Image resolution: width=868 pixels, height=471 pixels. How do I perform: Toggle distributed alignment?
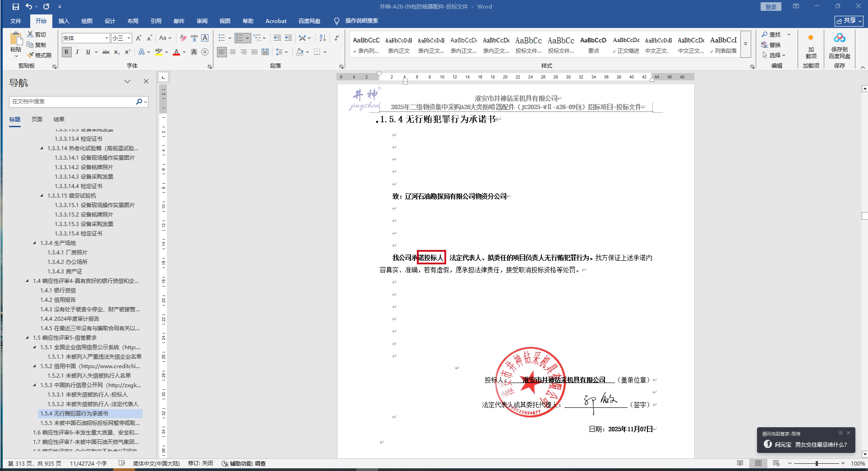click(265, 52)
